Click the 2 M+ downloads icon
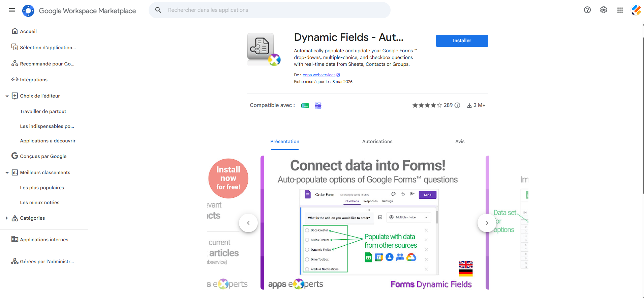 469,106
